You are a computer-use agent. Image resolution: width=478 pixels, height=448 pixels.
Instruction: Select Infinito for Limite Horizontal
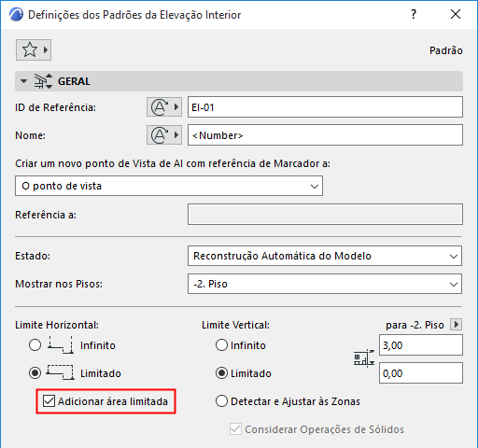[35, 345]
